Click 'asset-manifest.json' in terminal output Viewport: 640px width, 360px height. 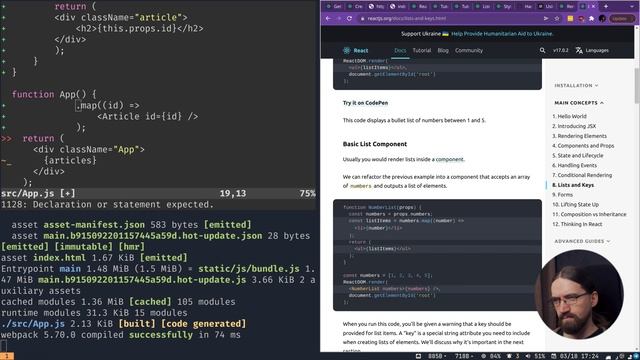click(94, 224)
